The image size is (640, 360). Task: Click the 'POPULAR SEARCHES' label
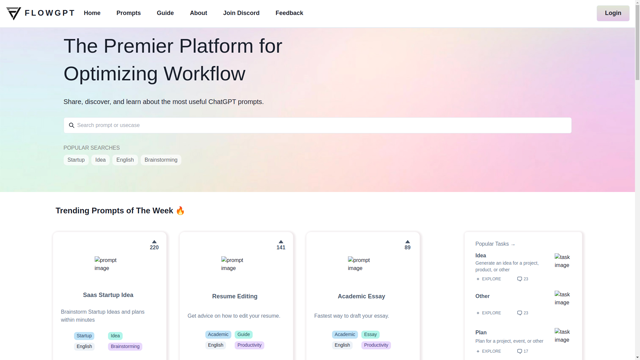91,148
